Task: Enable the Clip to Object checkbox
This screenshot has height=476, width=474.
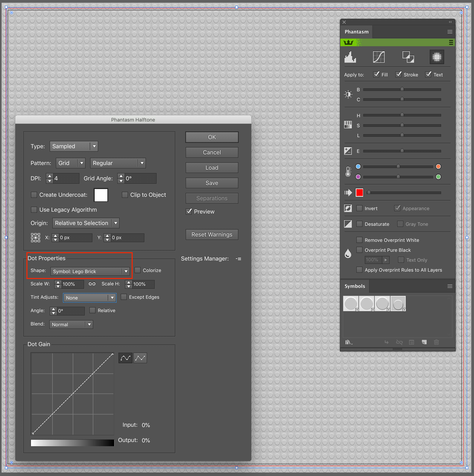Action: tap(125, 195)
